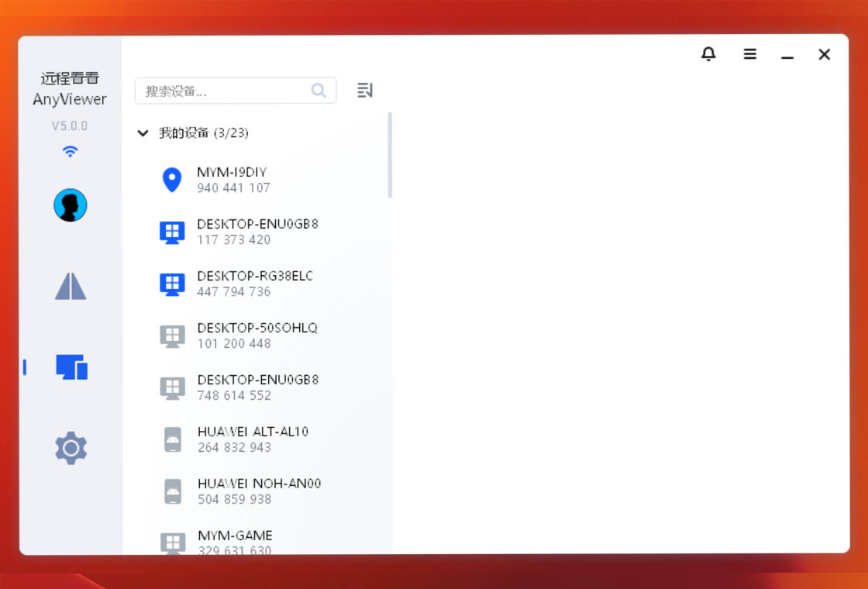
Task: Select DESKTOP-ENU0GB8 with ID 117 373 420
Action: click(x=257, y=232)
